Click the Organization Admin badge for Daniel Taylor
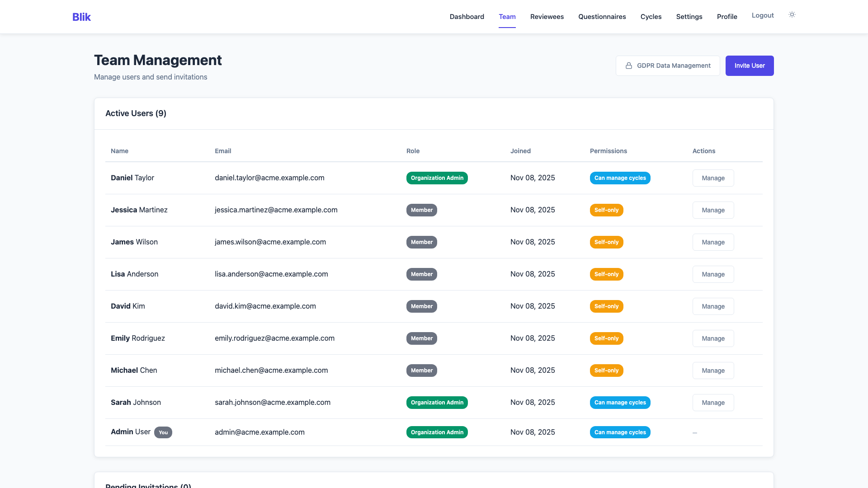The height and width of the screenshot is (488, 868). [437, 178]
